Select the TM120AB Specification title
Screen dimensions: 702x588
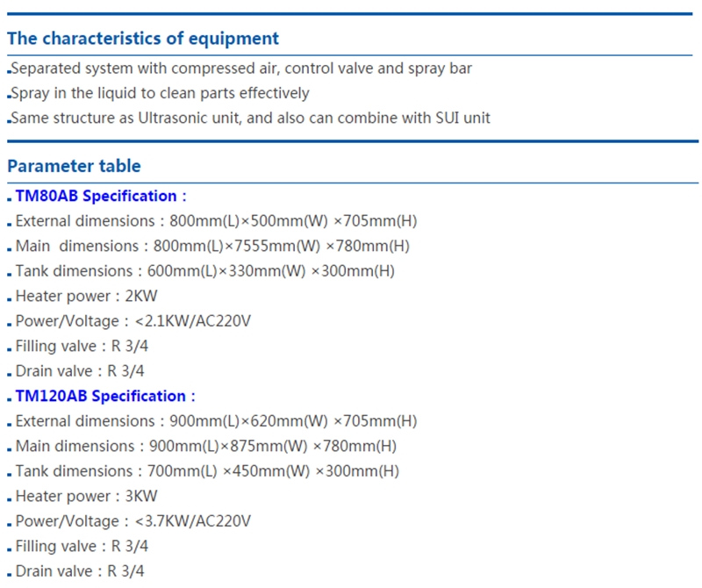click(105, 396)
